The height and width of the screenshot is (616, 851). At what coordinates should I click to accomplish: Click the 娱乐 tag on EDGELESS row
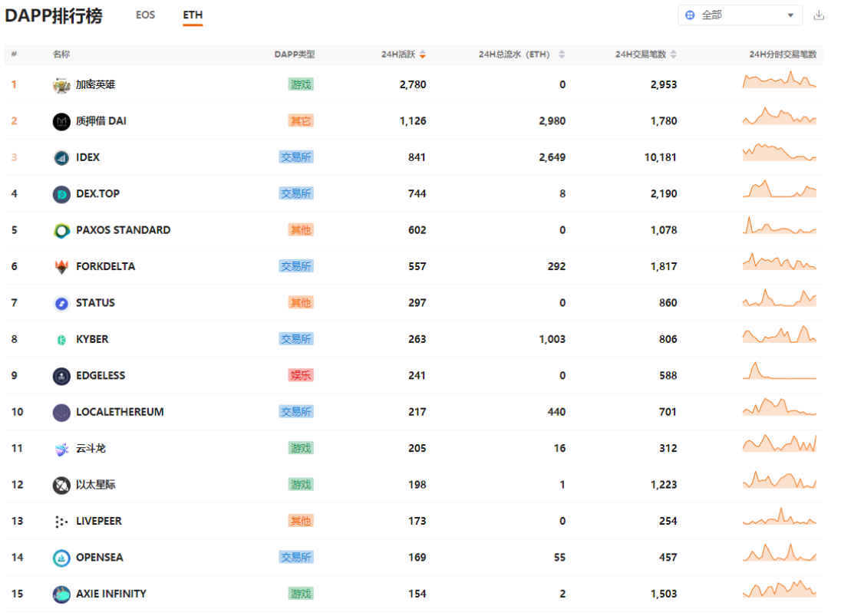[301, 376]
